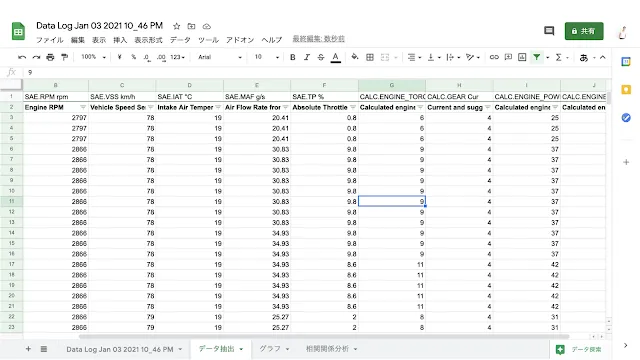Insert a link
Viewport: 640px width, 360px height.
(494, 57)
